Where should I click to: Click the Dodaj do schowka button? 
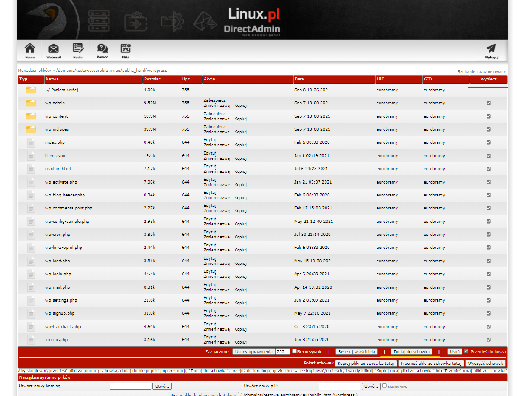(x=411, y=352)
